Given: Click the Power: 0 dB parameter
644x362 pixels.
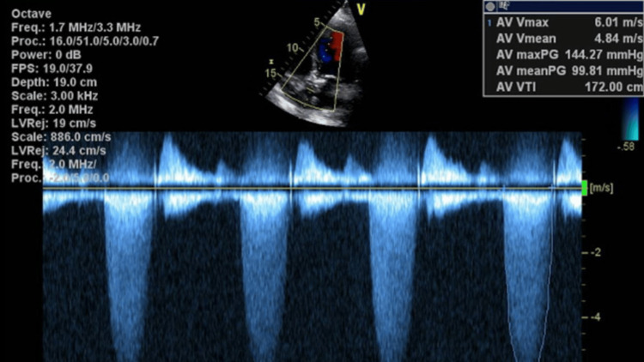Looking at the screenshot, I should (x=46, y=55).
